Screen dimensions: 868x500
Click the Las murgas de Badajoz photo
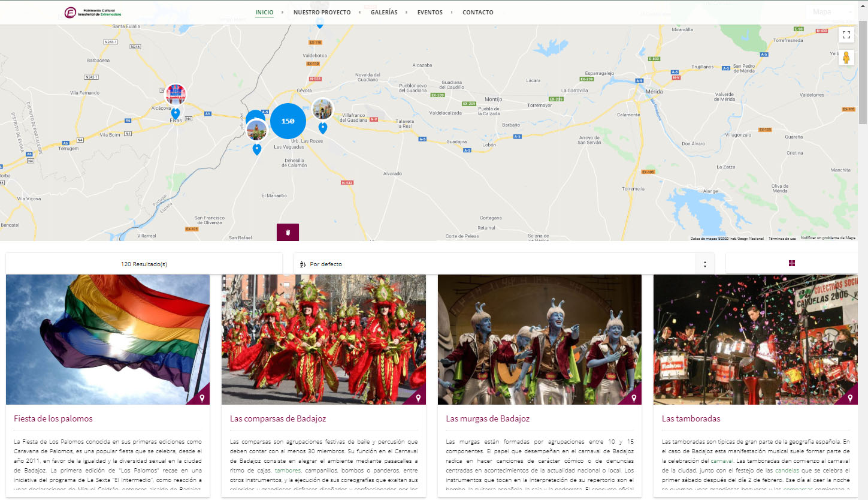540,339
